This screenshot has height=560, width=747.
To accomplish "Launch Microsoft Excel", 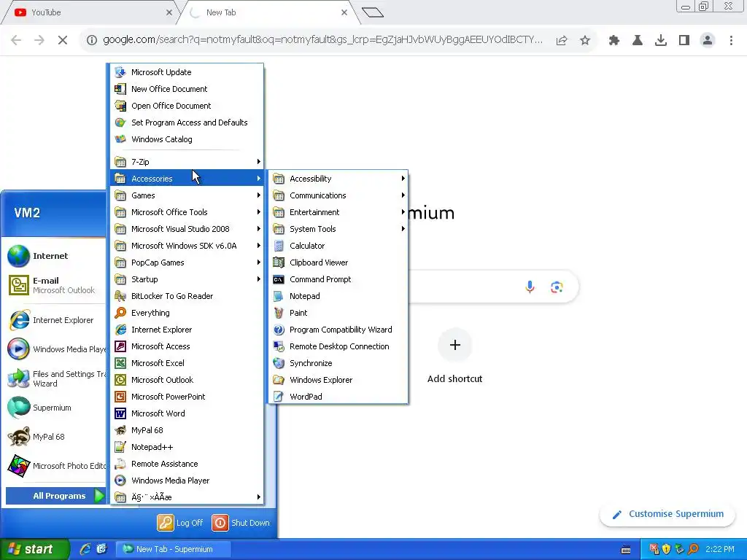I will point(187,363).
